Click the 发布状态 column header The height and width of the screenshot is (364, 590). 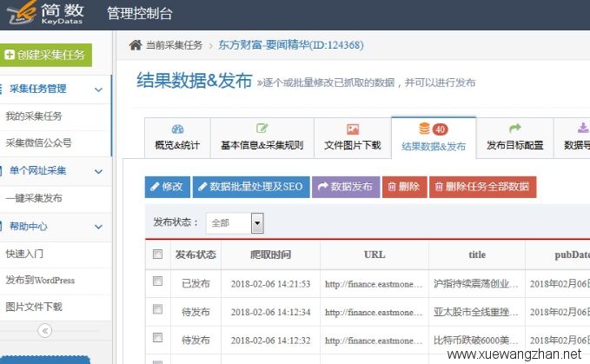click(x=196, y=255)
